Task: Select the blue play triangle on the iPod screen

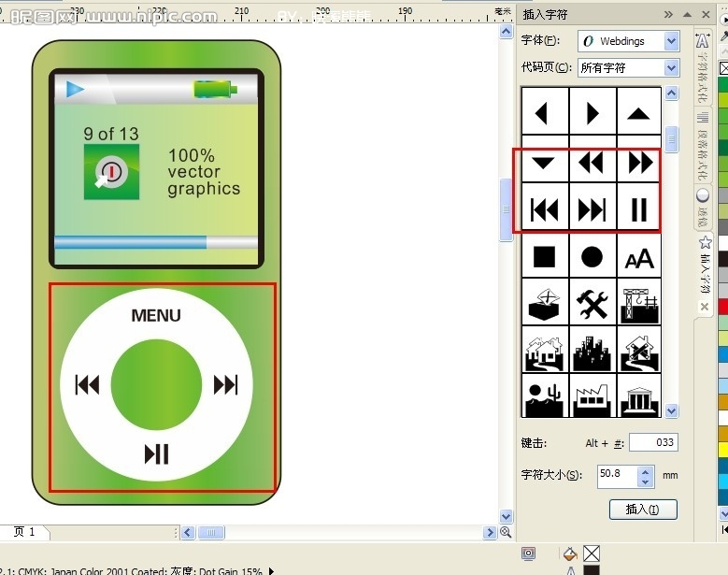Action: tap(74, 89)
